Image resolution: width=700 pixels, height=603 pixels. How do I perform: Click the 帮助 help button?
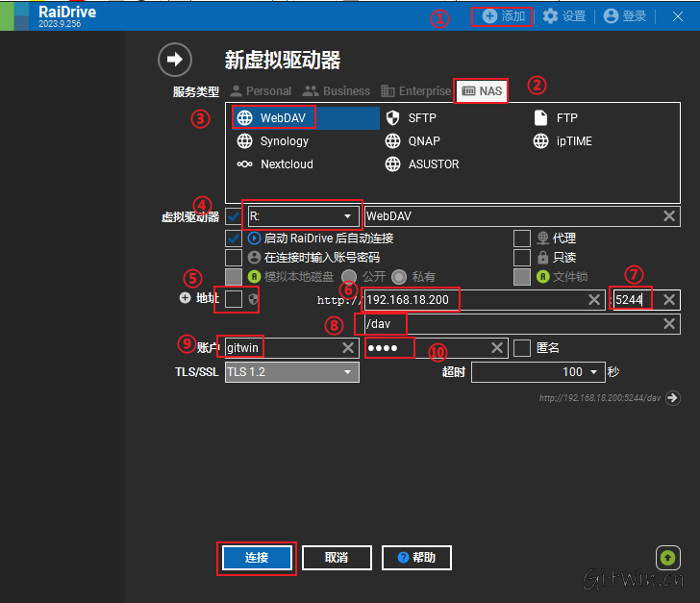416,558
